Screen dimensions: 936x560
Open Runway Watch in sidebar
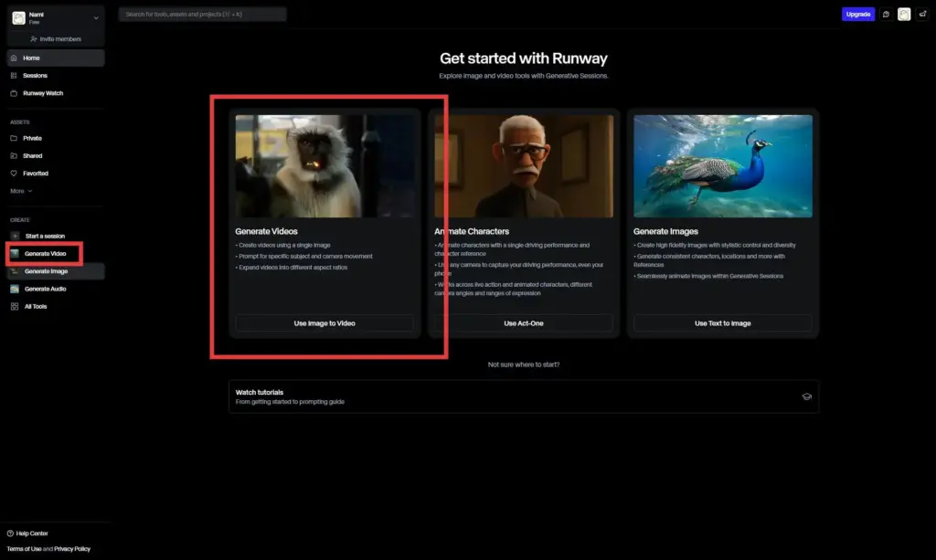[56, 93]
